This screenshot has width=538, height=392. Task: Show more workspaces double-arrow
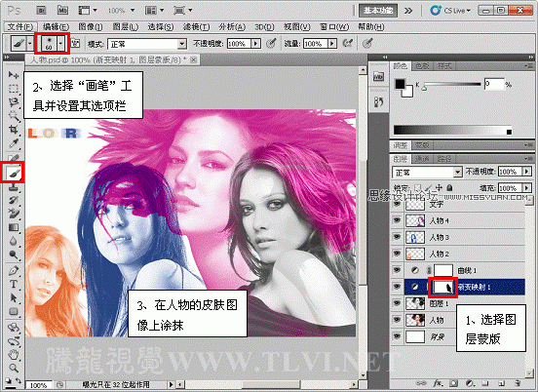coord(408,11)
